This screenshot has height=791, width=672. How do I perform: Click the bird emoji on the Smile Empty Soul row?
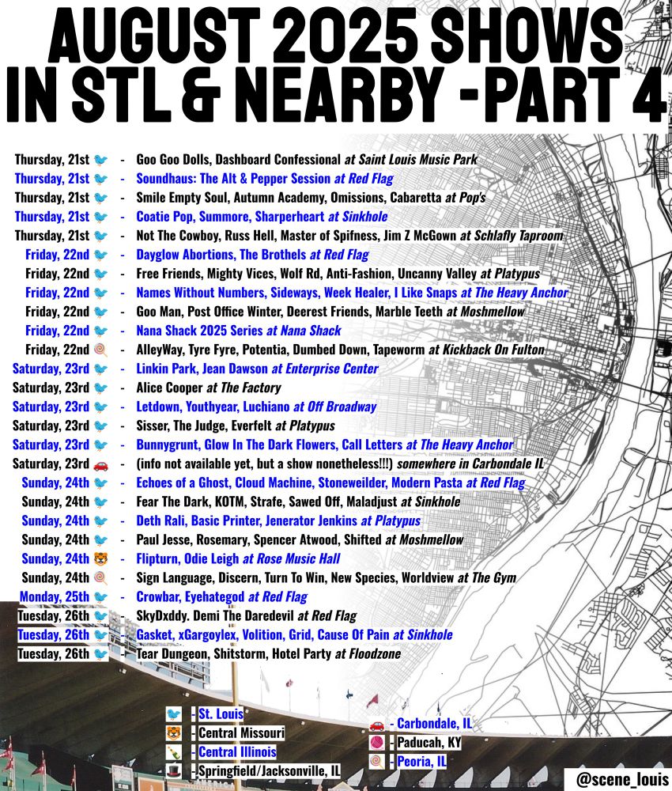(x=101, y=198)
